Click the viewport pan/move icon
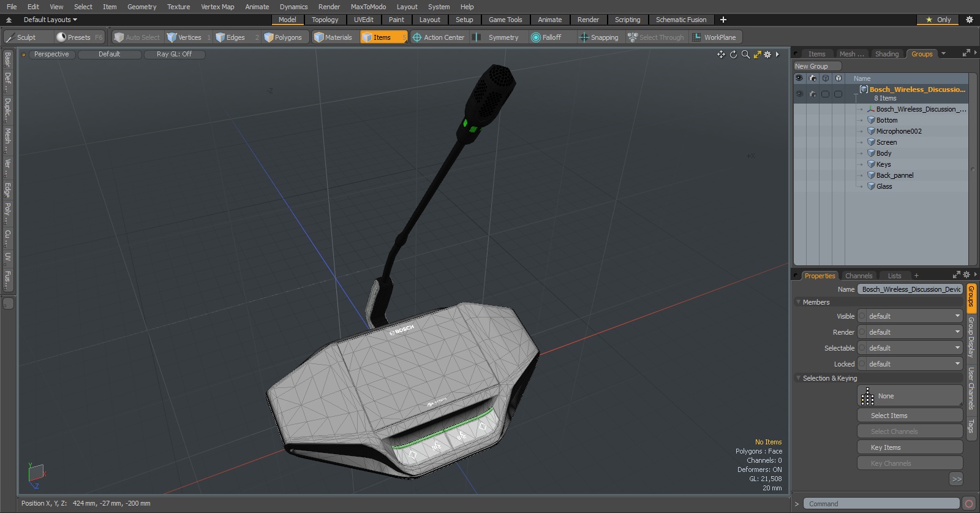 point(721,55)
